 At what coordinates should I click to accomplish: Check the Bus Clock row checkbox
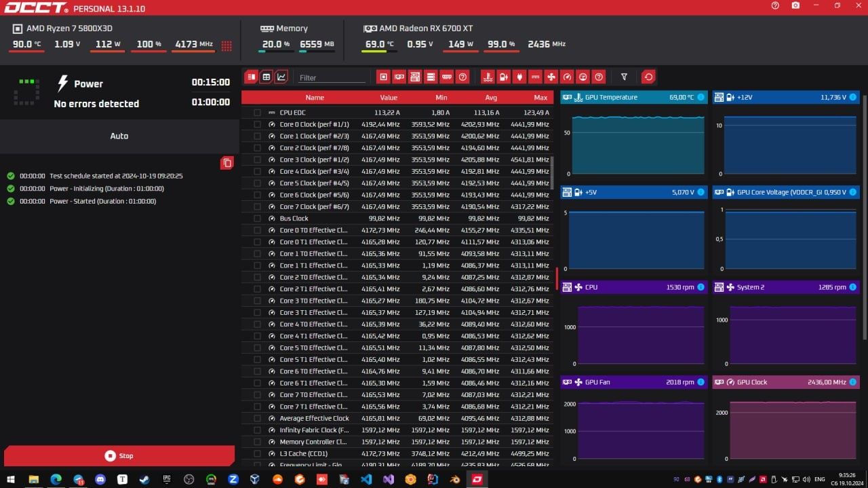pyautogui.click(x=257, y=219)
